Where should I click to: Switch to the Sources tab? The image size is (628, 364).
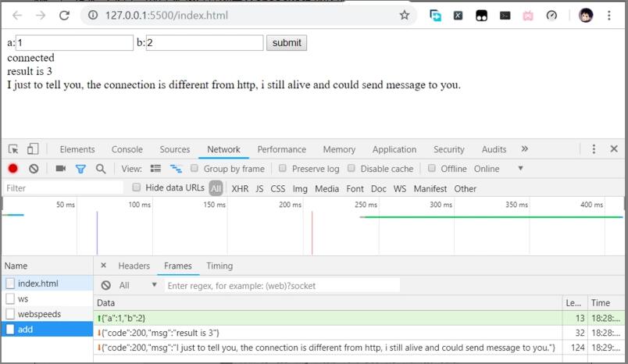point(175,149)
